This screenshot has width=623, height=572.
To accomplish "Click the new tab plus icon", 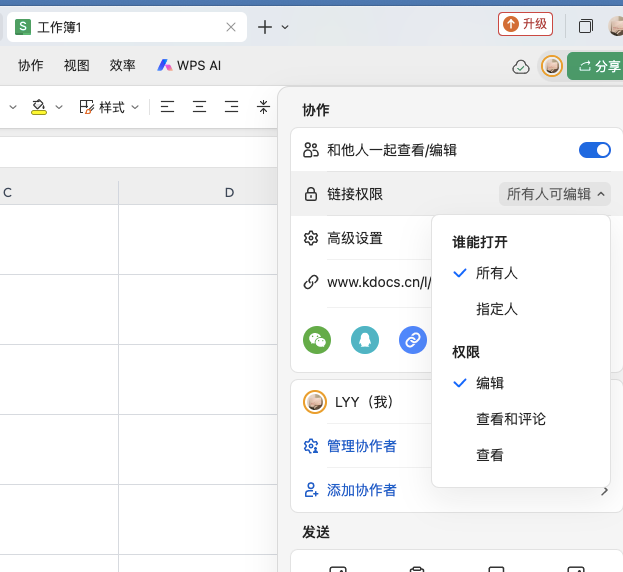I will (265, 27).
